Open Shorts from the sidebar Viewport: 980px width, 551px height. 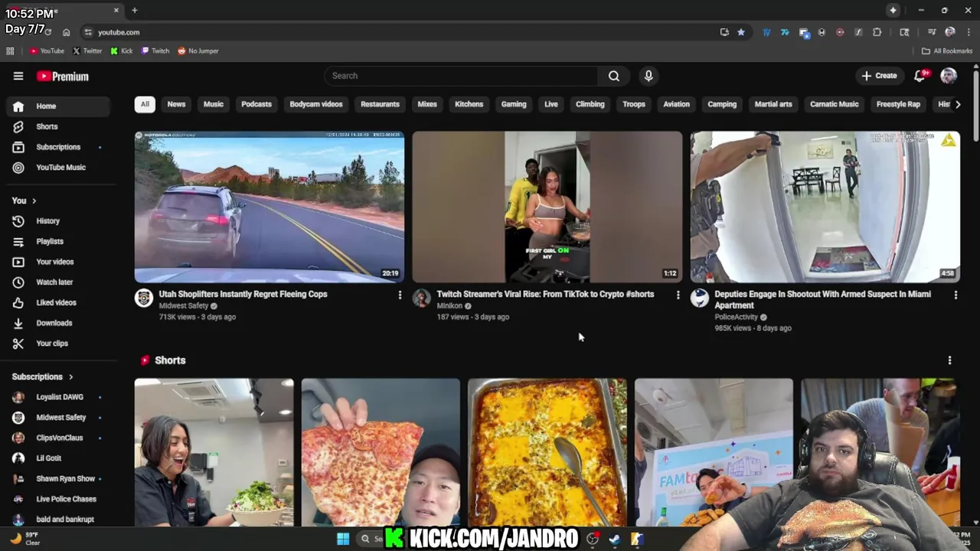[58, 126]
